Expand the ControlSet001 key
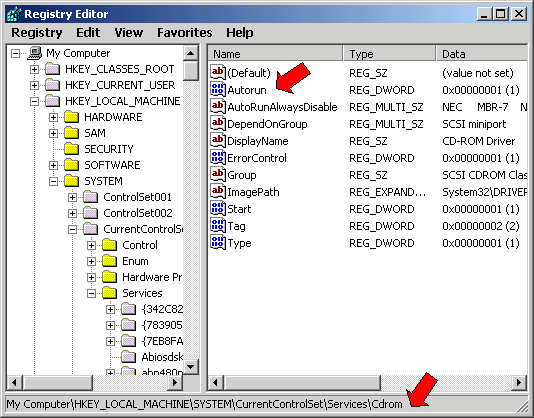The width and height of the screenshot is (534, 418). [72, 197]
